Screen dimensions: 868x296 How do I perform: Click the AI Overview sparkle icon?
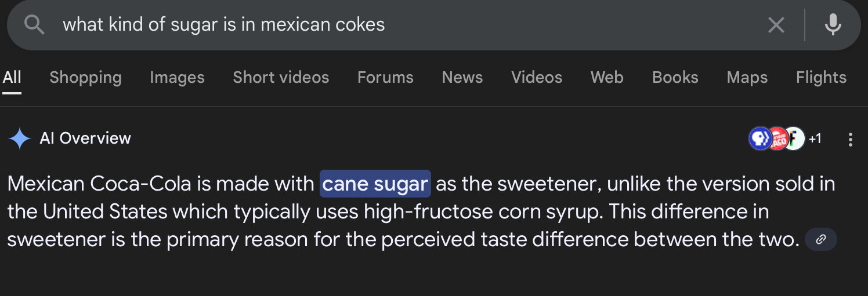click(x=20, y=138)
